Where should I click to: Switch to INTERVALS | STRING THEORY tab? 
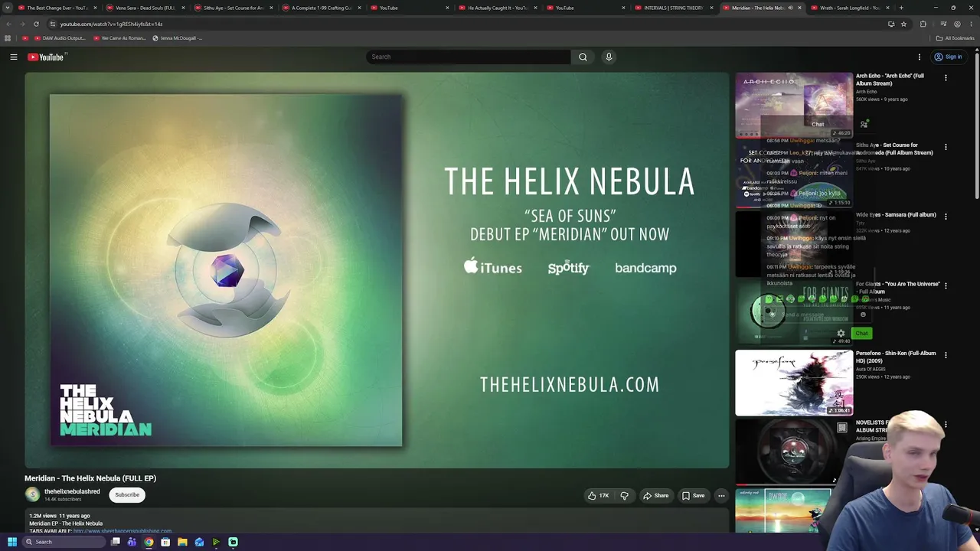click(x=673, y=8)
